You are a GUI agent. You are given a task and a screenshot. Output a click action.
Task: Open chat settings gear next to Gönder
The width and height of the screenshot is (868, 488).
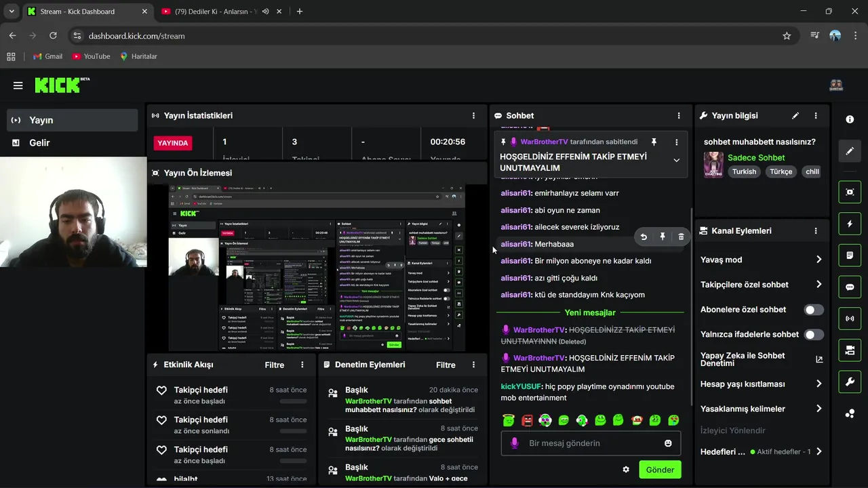[626, 470]
